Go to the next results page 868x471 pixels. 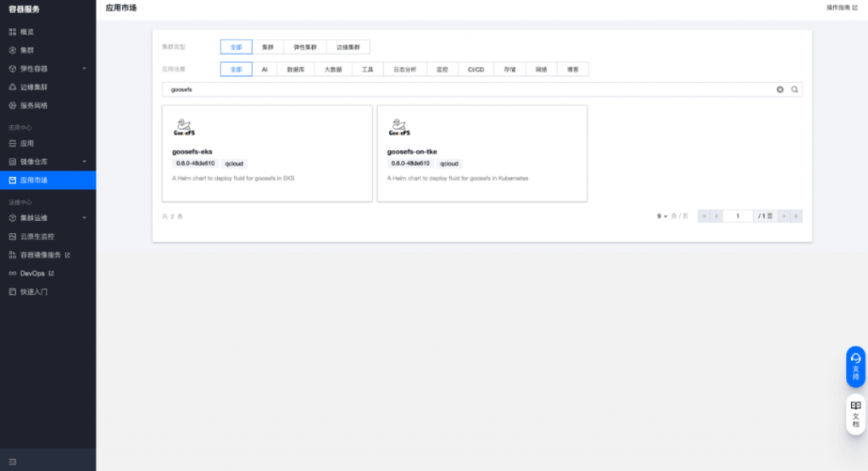783,216
